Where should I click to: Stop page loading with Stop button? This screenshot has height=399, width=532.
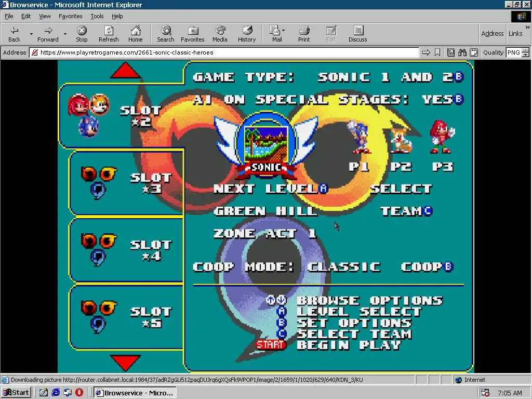click(x=82, y=34)
